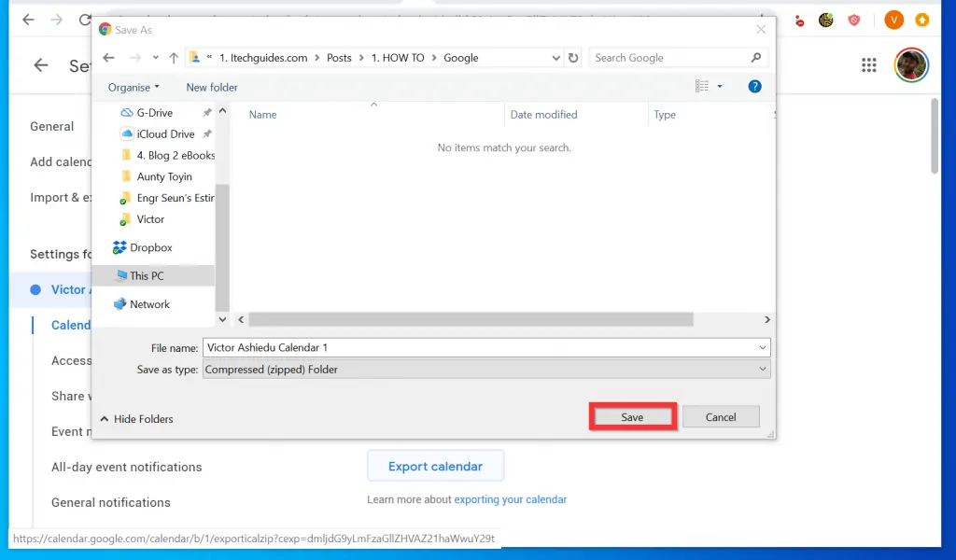The width and height of the screenshot is (956, 560).
Task: Click the change view layout icon
Action: pos(702,87)
